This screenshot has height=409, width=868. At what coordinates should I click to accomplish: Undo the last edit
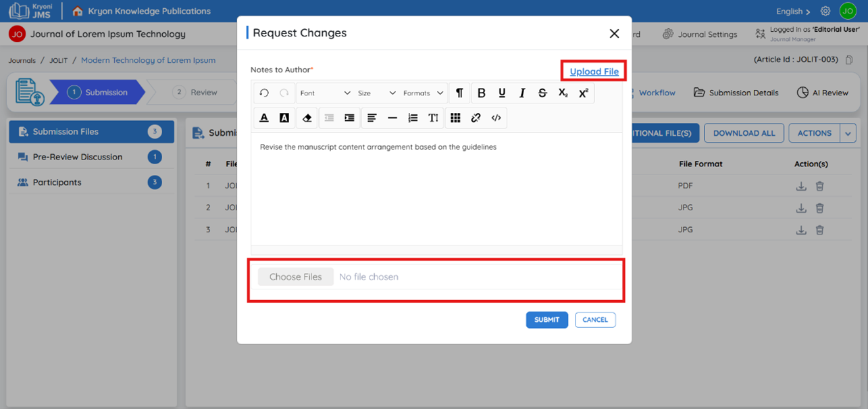point(264,93)
